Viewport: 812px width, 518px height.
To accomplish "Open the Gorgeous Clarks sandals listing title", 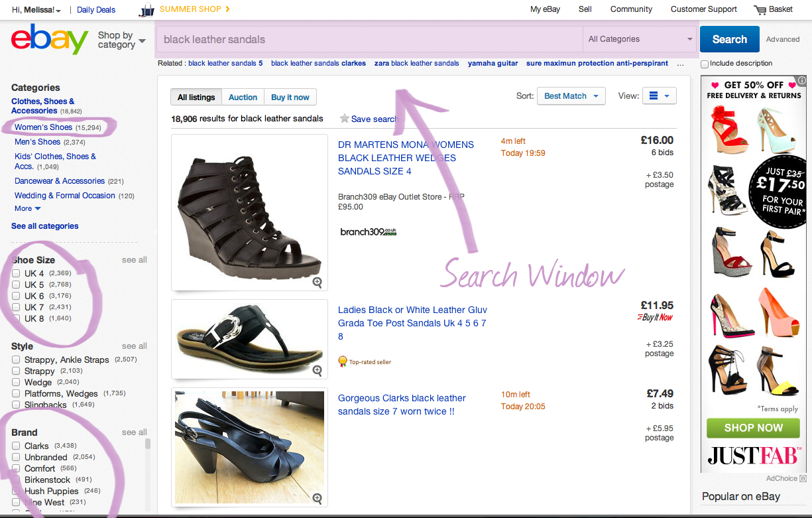I will [x=402, y=405].
